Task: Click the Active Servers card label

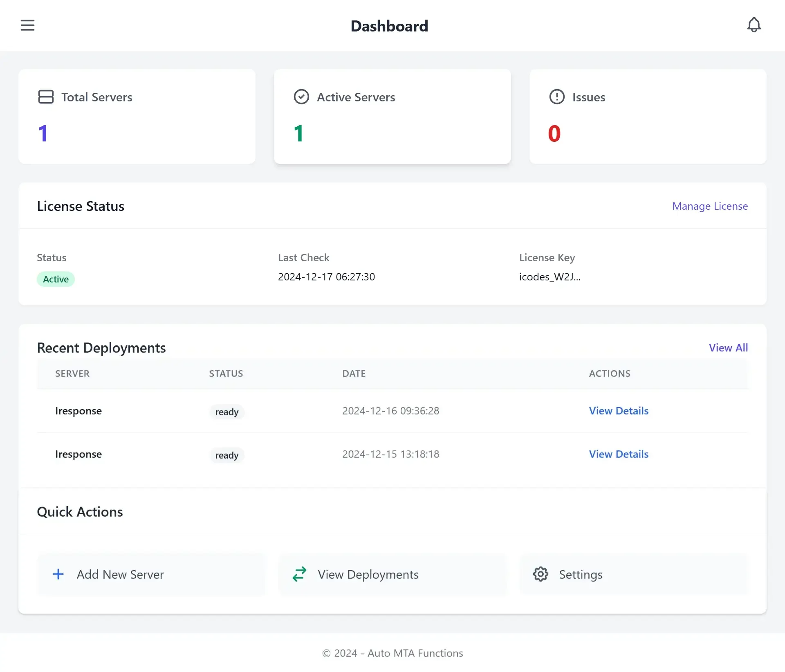Action: [356, 97]
